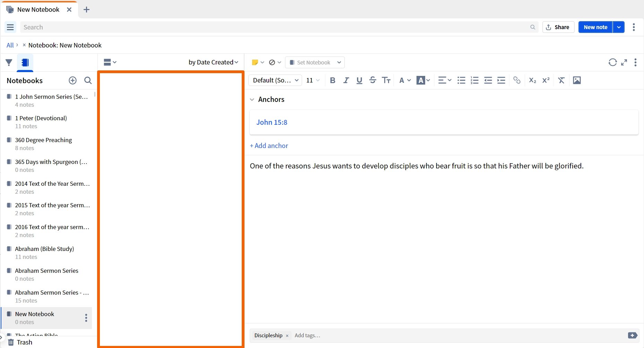Open the text highlight color picker
The width and height of the screenshot is (644, 348).
pos(423,80)
